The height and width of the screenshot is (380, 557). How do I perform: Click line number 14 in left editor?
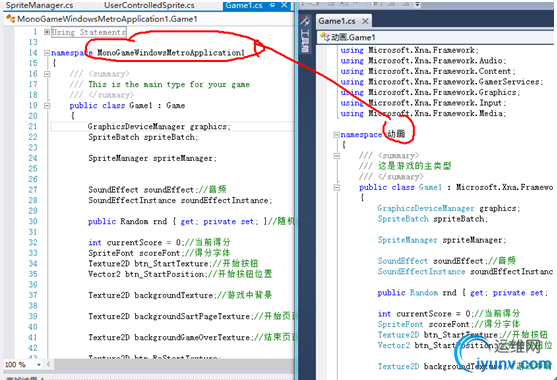[x=33, y=53]
